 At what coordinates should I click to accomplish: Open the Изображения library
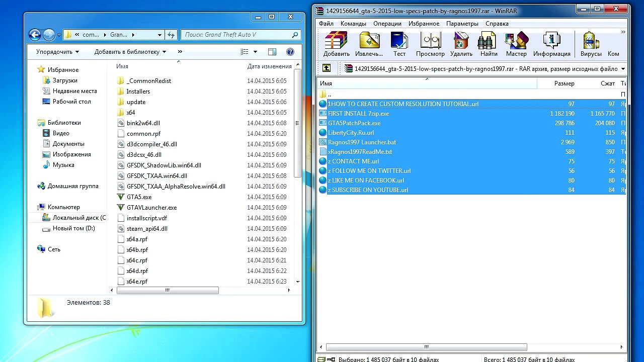(71, 154)
